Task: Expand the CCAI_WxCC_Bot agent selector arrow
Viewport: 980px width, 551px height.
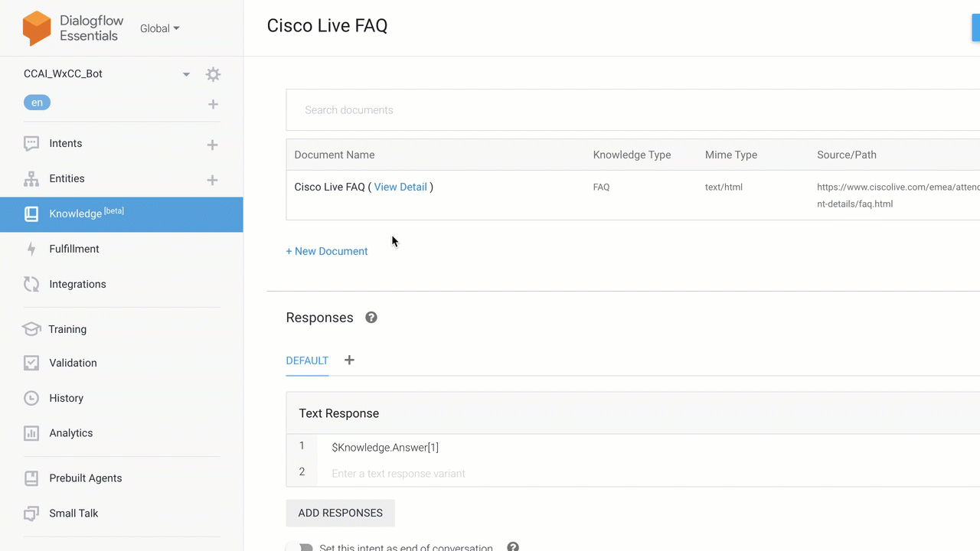Action: coord(186,74)
